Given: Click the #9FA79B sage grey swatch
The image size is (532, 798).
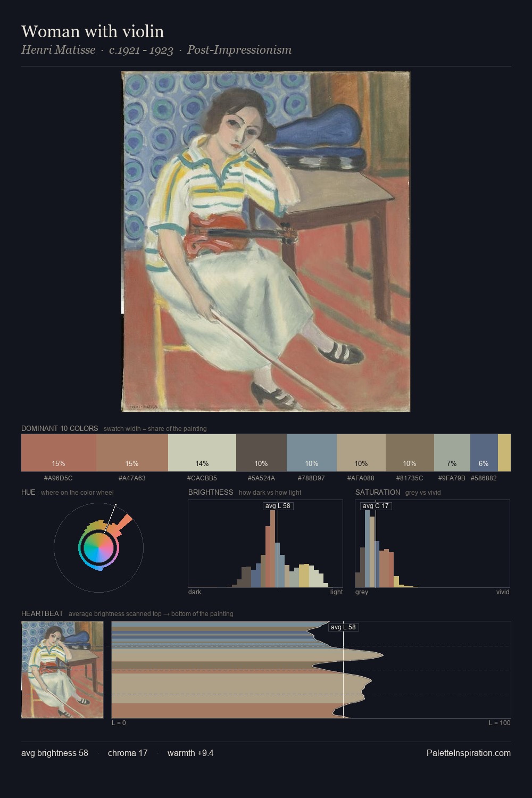Looking at the screenshot, I should 452,453.
